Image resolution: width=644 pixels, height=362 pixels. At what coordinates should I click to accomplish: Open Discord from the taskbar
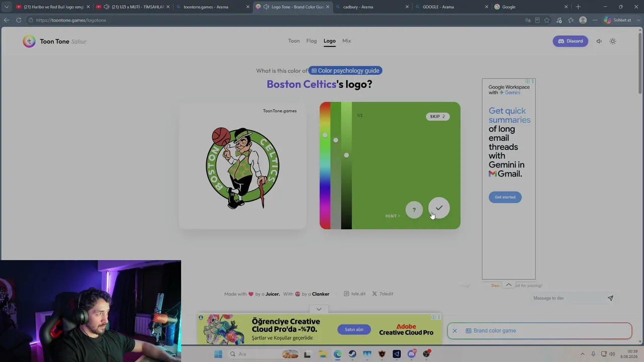point(412,354)
